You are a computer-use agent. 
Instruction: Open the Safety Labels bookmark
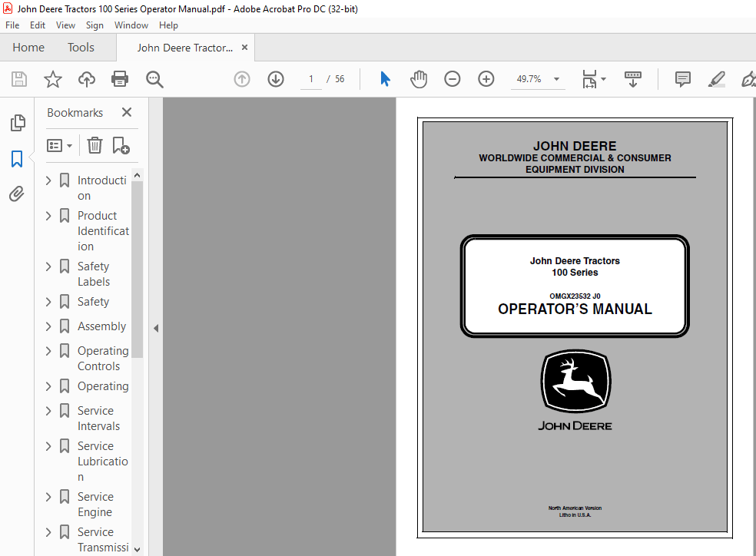pos(94,273)
